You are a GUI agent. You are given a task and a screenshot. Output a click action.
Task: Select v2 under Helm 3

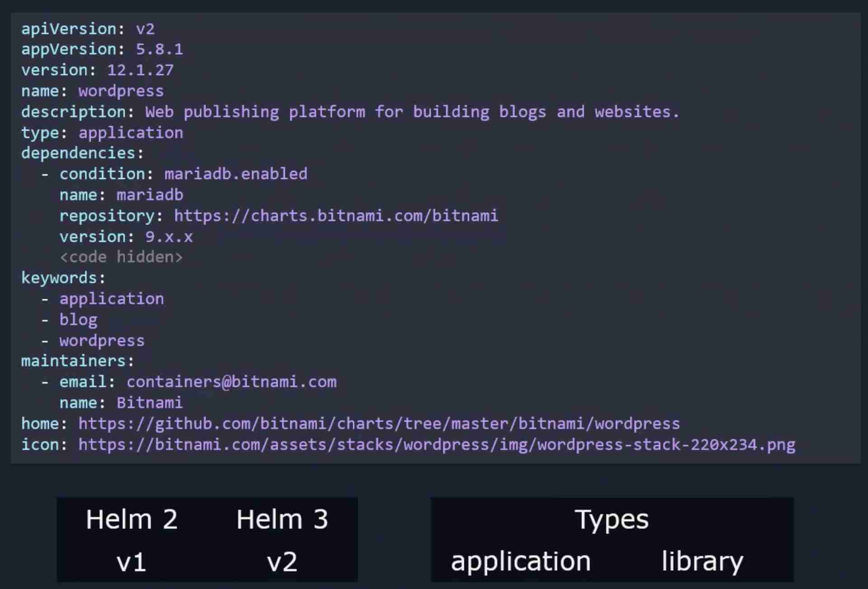(282, 563)
